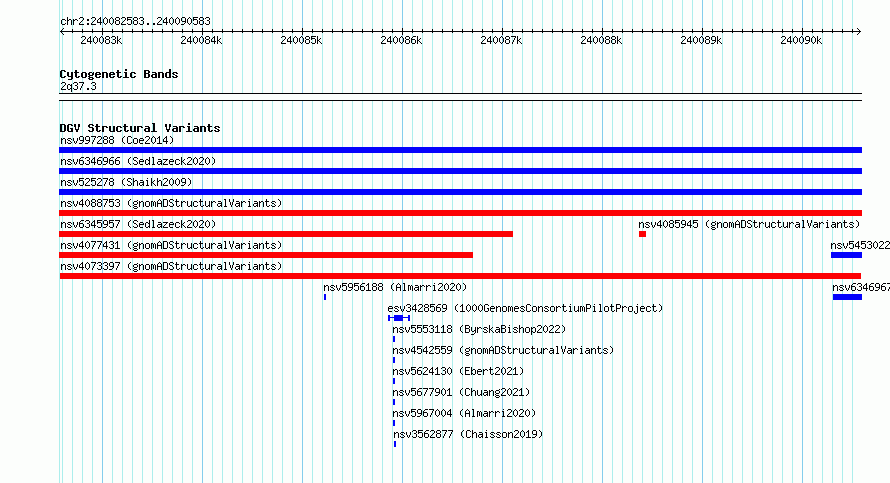Click the 240090k ruler position
Screen dimensions: 890x483
[x=801, y=40]
